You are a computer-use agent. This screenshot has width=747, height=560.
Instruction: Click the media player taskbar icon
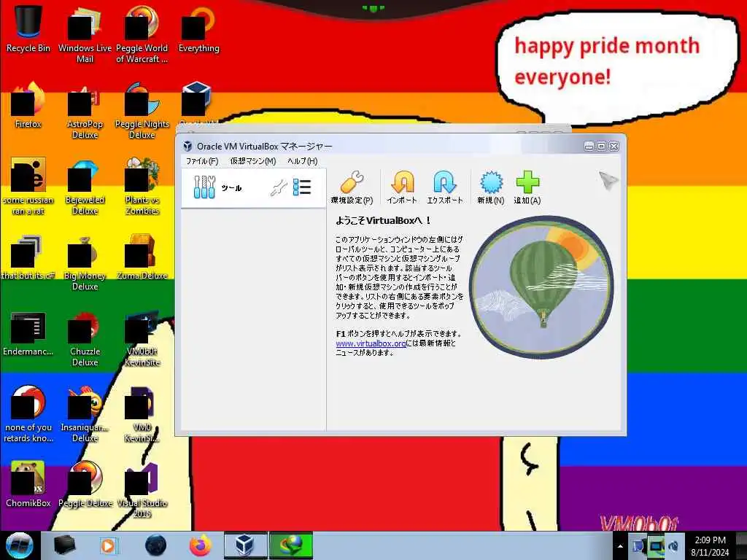pos(108,545)
